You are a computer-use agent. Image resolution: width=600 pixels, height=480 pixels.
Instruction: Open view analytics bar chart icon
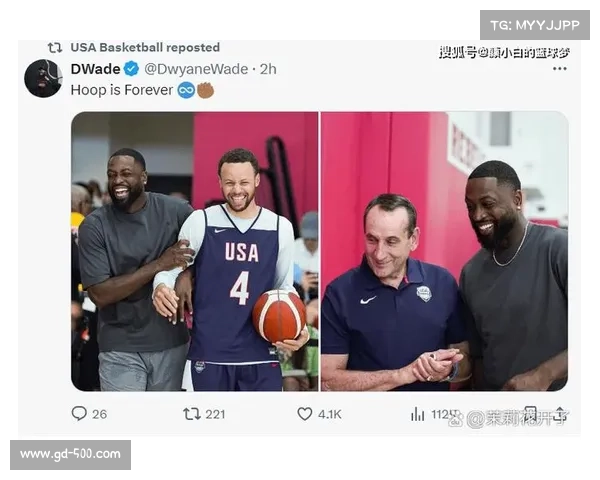(x=417, y=414)
